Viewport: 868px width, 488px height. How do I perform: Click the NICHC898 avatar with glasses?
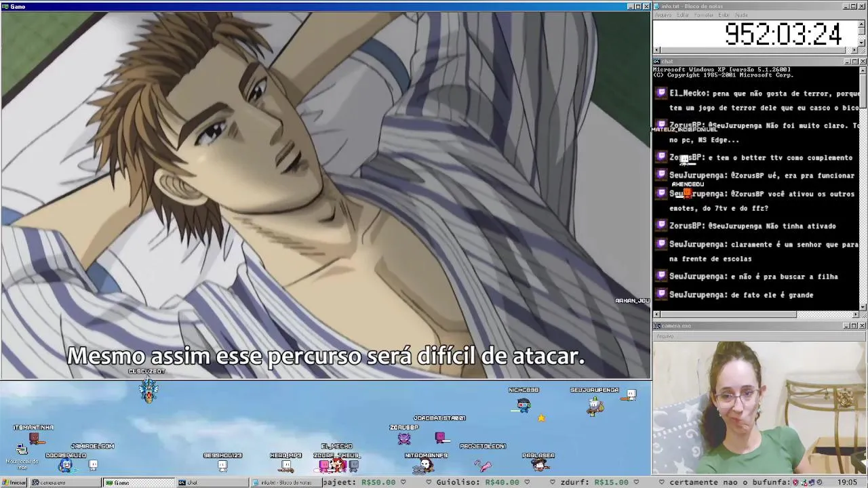click(524, 405)
